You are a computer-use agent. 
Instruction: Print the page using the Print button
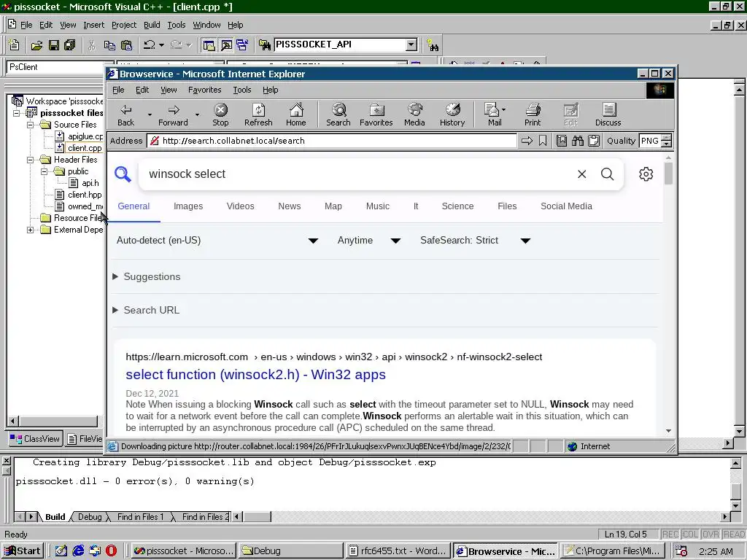tap(533, 114)
